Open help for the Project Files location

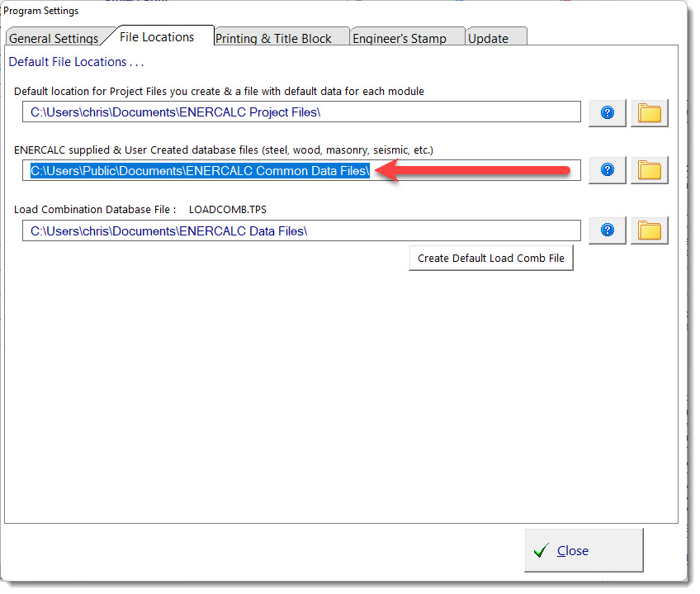coord(608,112)
